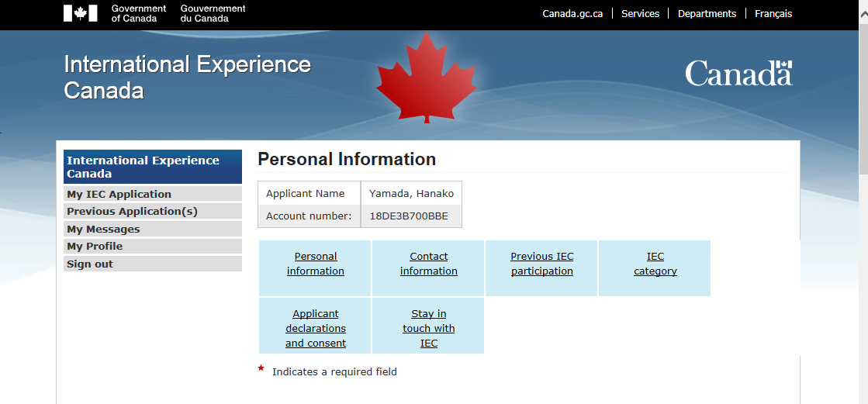The height and width of the screenshot is (404, 868).
Task: Select the Personal information tab
Action: tap(316, 264)
